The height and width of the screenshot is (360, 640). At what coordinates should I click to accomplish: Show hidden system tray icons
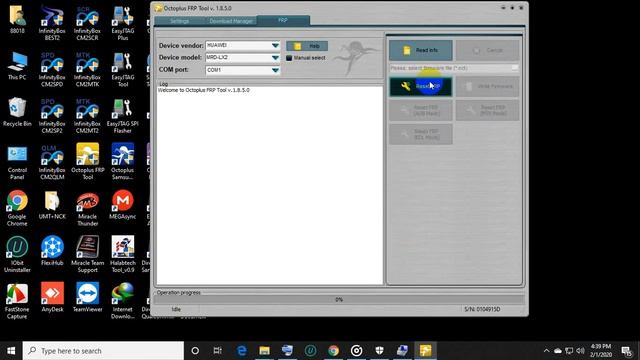(547, 351)
